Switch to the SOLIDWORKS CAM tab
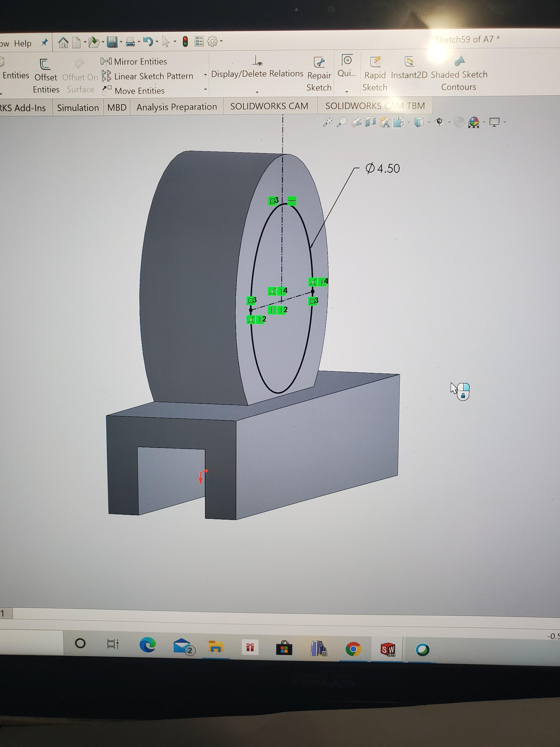The width and height of the screenshot is (560, 747). point(269,106)
